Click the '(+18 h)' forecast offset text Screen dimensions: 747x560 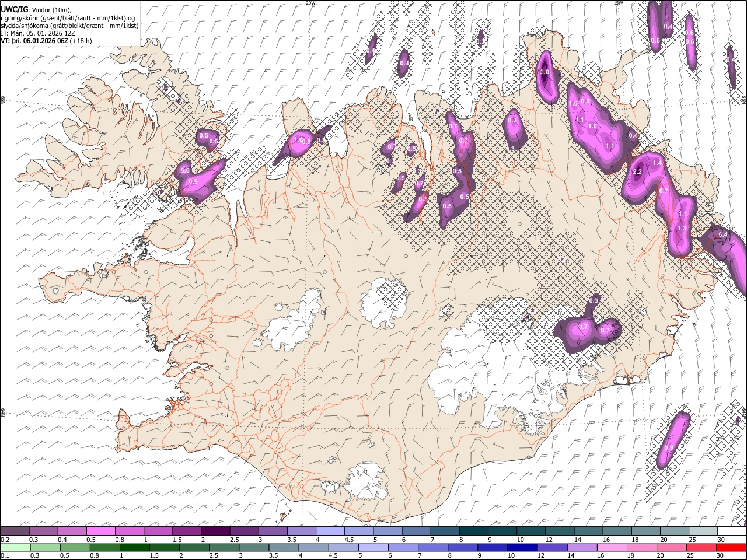click(81, 41)
